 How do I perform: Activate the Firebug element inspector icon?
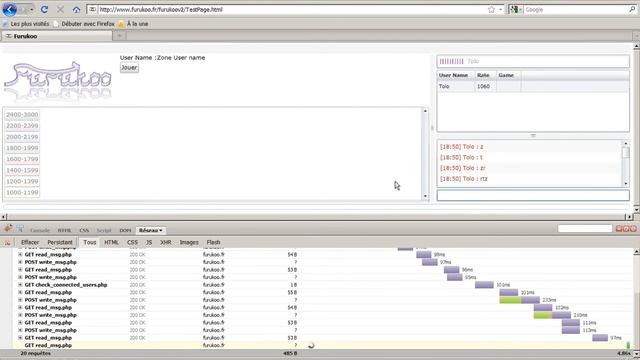pyautogui.click(x=20, y=229)
